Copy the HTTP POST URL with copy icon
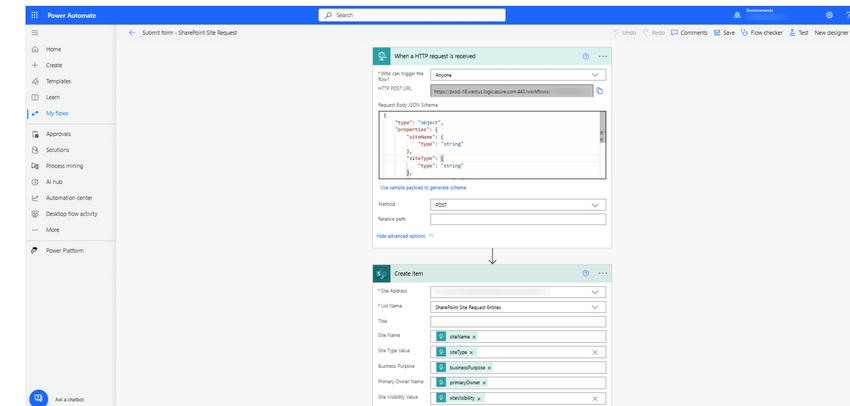Screen dimensions: 850x406 pos(600,91)
